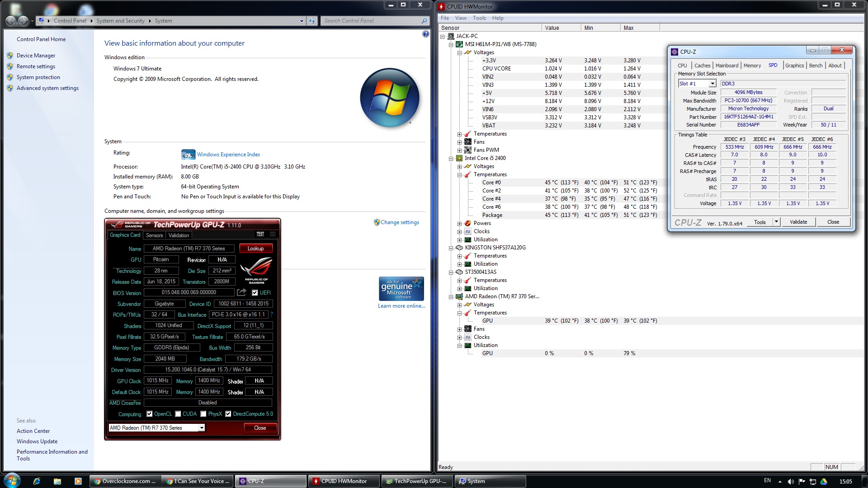Click the GPU-Z screenshot camera icon
This screenshot has width=868, height=488.
pos(260,234)
